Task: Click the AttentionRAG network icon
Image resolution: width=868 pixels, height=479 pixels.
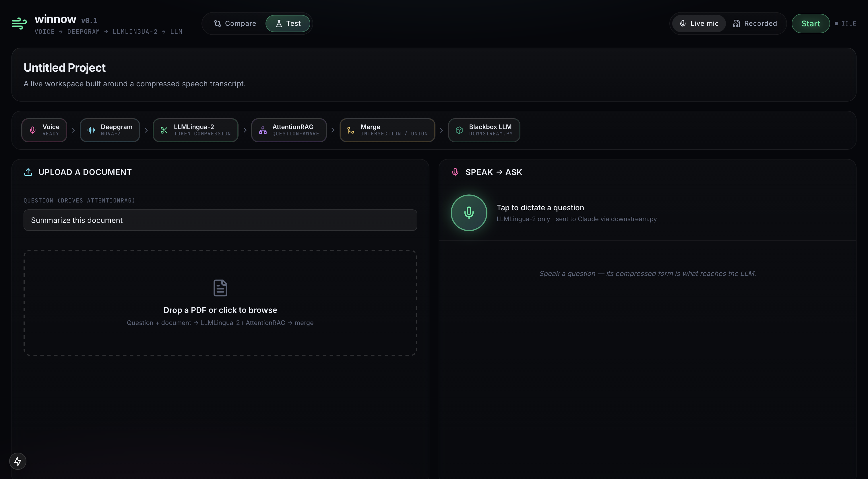Action: (263, 130)
